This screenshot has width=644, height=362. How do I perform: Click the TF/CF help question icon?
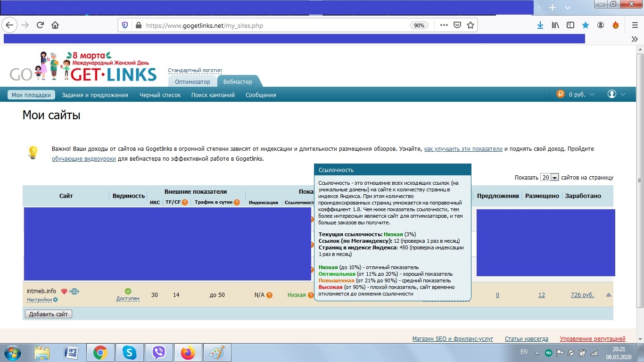185,202
